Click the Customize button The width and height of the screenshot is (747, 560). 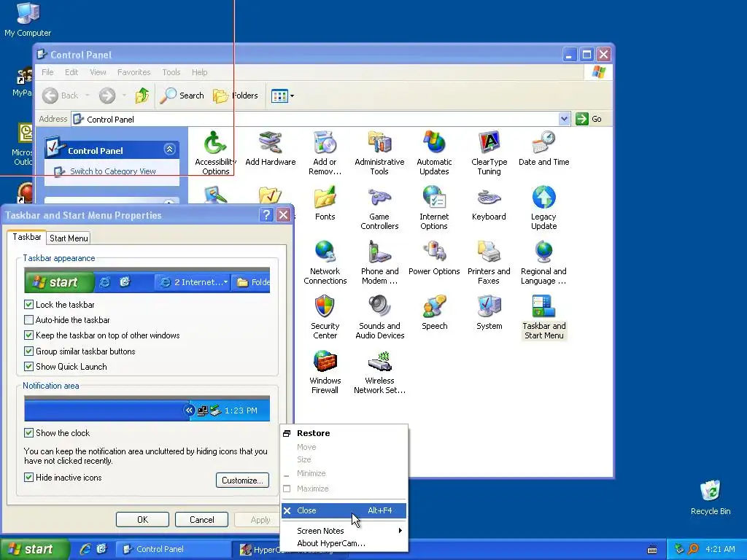click(242, 480)
